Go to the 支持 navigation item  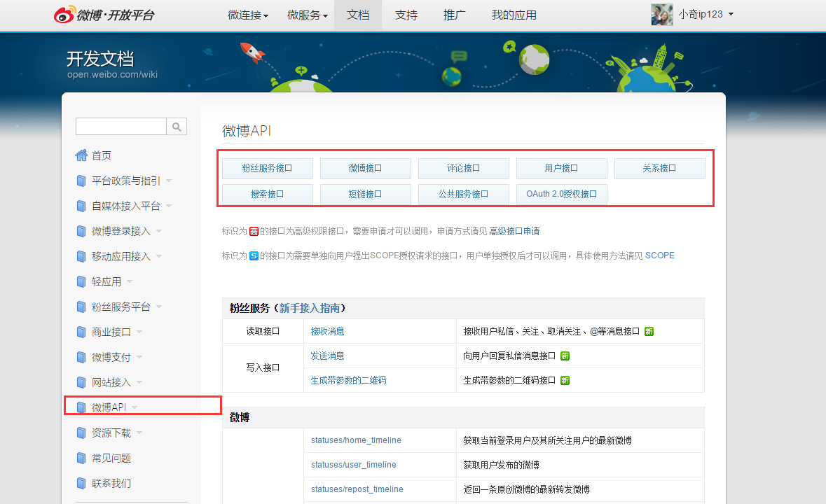406,15
